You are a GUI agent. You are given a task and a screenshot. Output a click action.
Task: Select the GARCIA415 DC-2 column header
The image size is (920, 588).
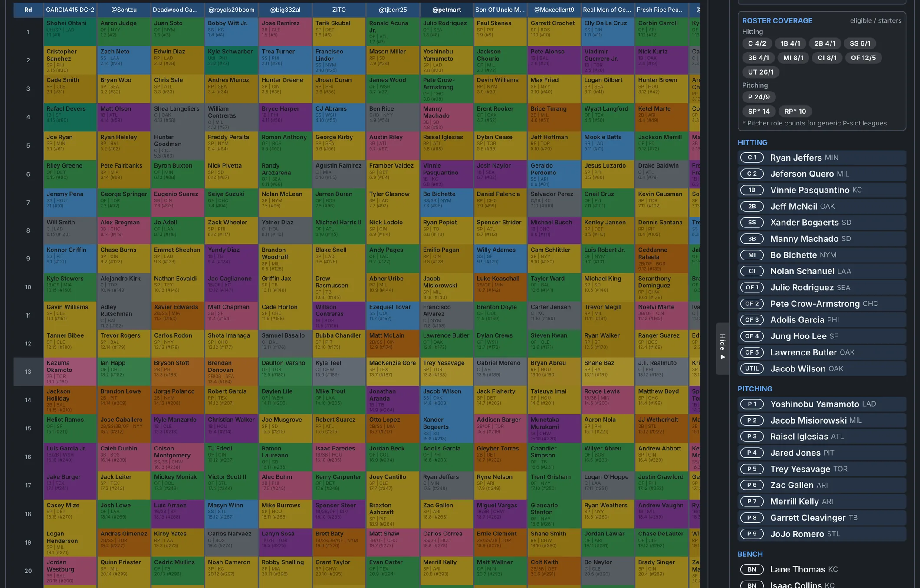click(x=70, y=10)
